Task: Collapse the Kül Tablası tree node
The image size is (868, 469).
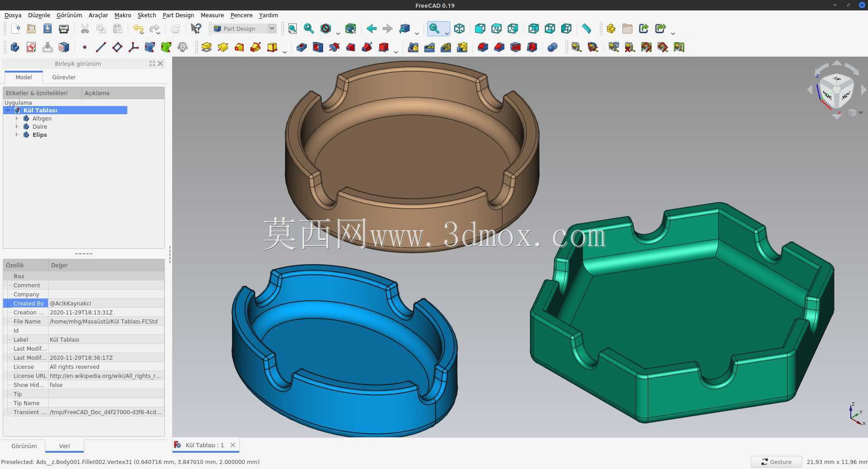Action: (8, 111)
